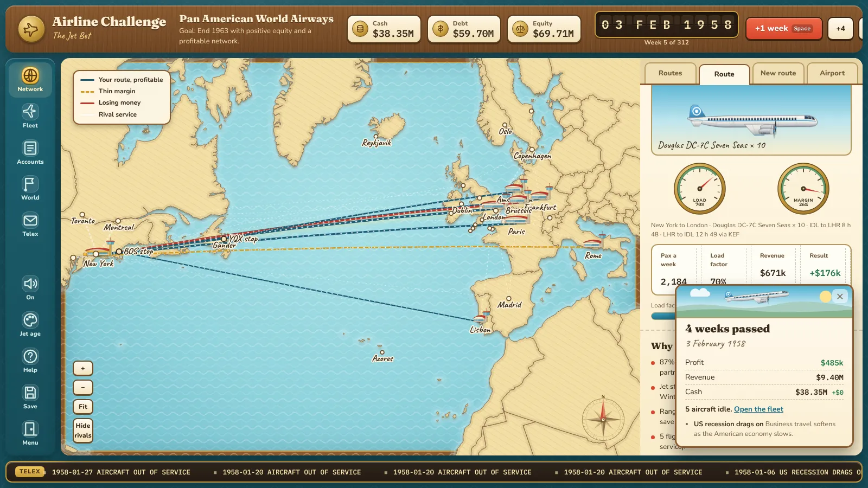Screen dimensions: 868x488
Task: Hide rivals on the map
Action: (x=83, y=431)
